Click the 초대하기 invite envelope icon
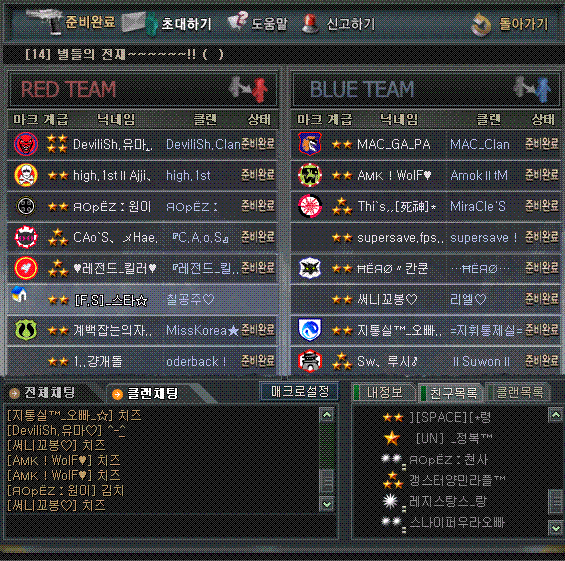Screen dimensions: 565x561 [140, 23]
